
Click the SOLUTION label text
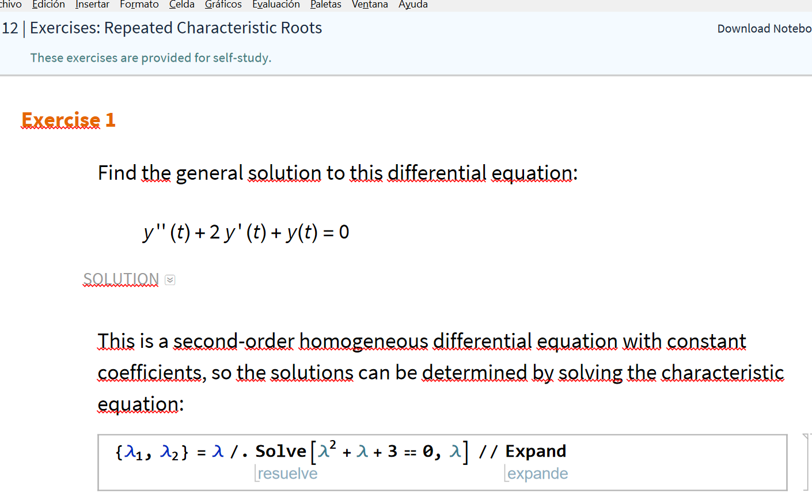click(121, 279)
